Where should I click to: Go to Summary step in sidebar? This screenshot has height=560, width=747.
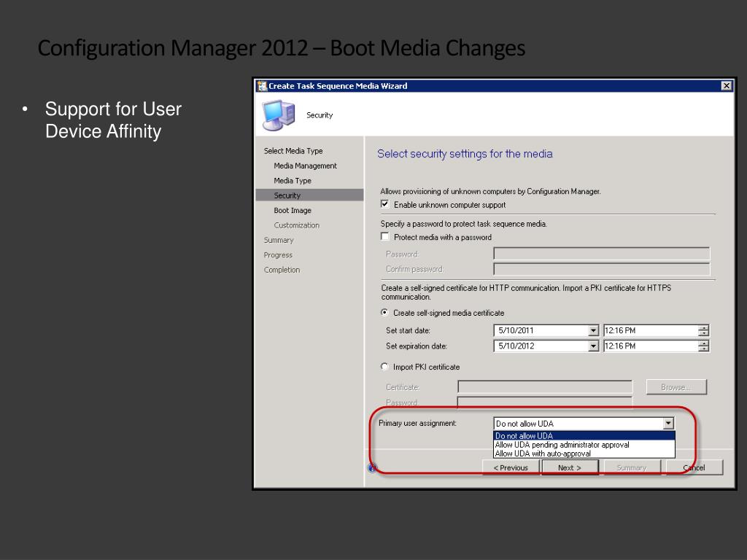click(279, 240)
